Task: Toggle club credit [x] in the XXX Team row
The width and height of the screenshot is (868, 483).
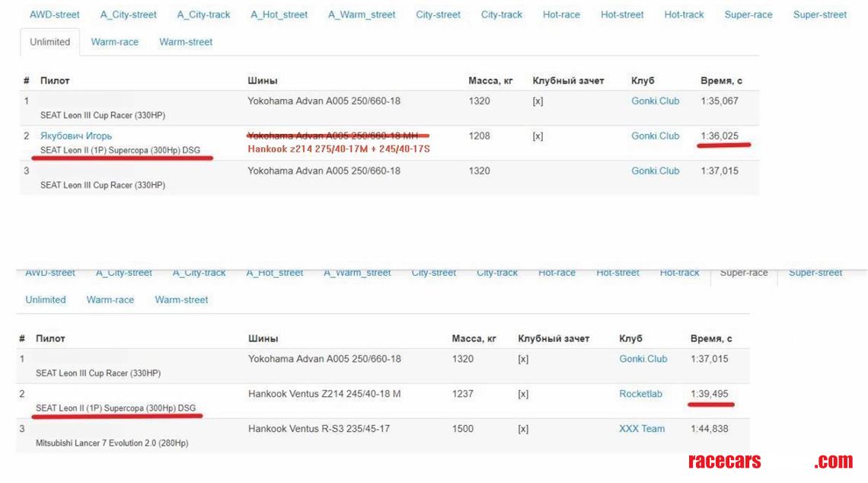Action: coord(523,429)
